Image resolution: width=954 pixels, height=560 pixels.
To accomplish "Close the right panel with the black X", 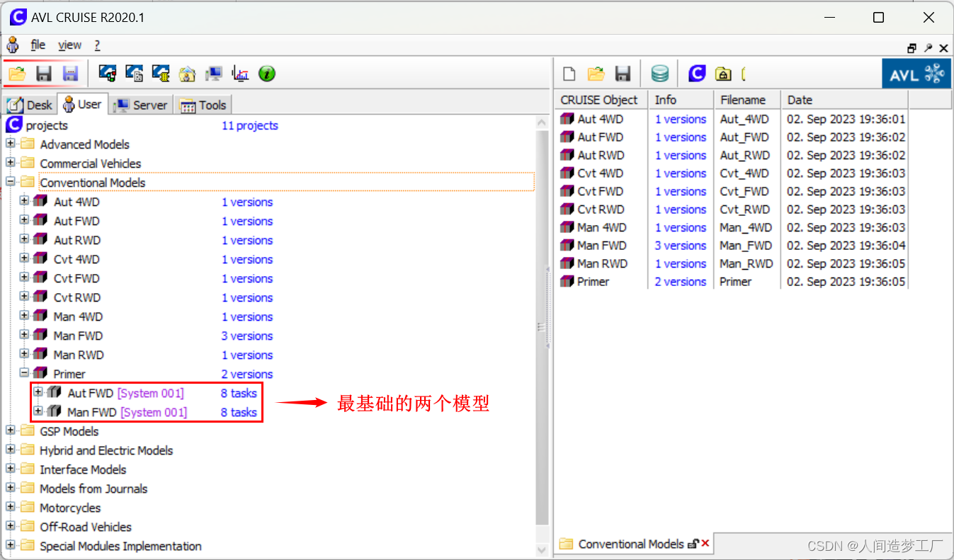I will [943, 48].
